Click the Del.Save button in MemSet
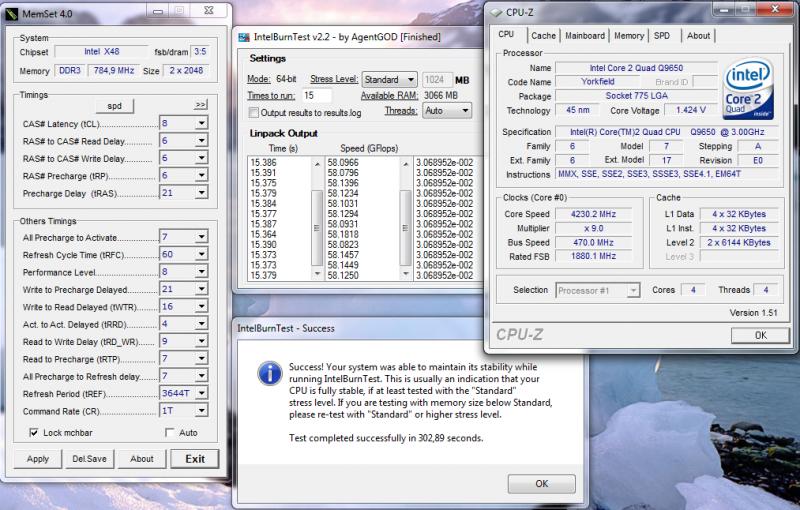The image size is (800, 510). coord(89,459)
